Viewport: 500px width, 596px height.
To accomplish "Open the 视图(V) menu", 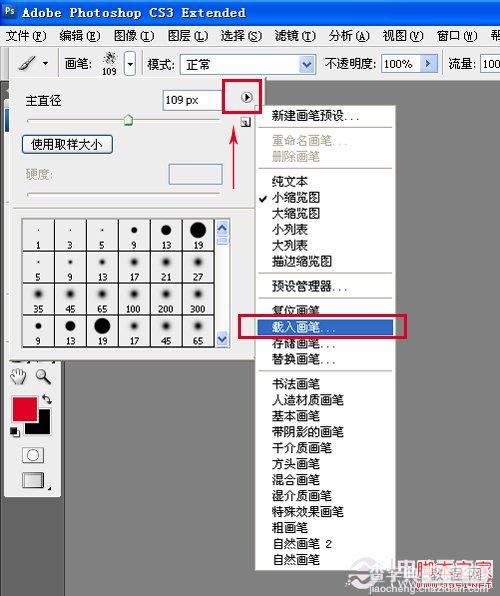I will (x=403, y=36).
